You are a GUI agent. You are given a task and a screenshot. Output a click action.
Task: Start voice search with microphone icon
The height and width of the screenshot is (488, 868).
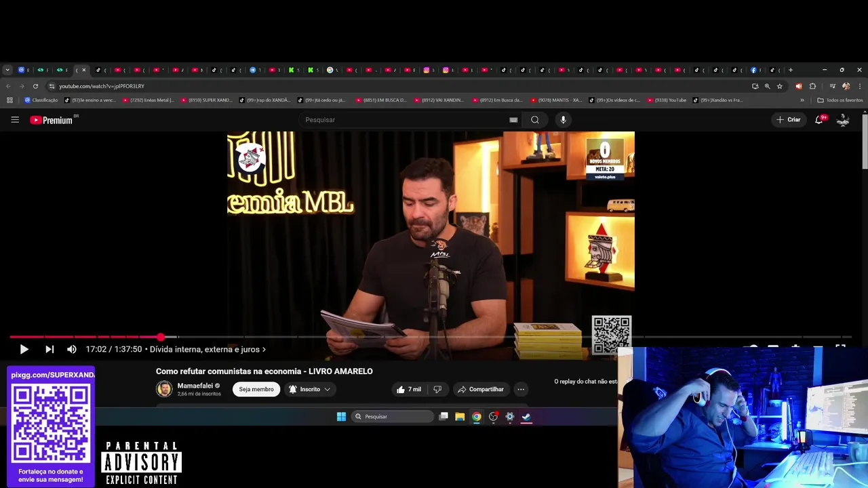(x=563, y=120)
